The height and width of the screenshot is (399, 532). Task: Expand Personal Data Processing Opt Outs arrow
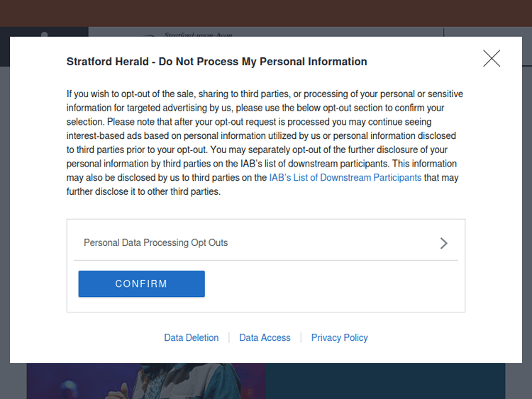[444, 243]
